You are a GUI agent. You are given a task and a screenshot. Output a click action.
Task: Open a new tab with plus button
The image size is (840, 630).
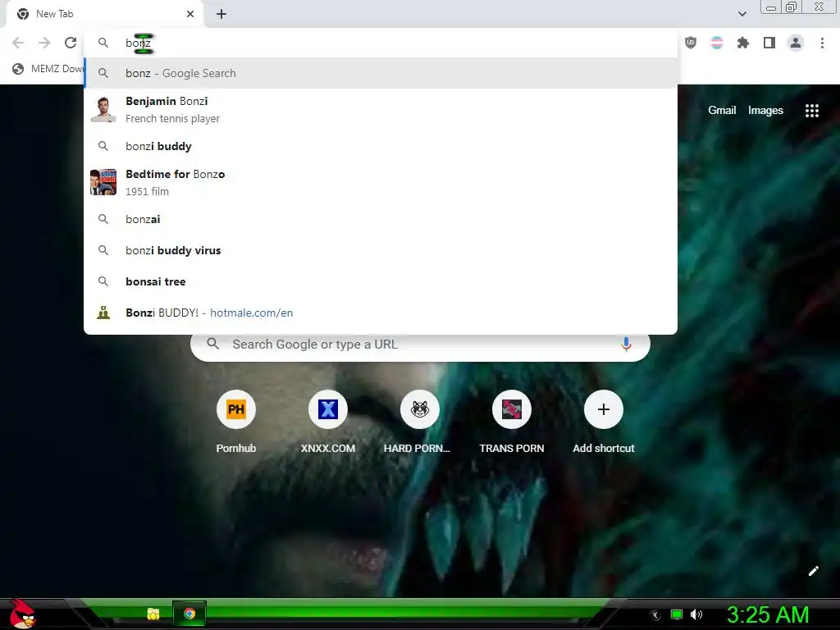(221, 14)
